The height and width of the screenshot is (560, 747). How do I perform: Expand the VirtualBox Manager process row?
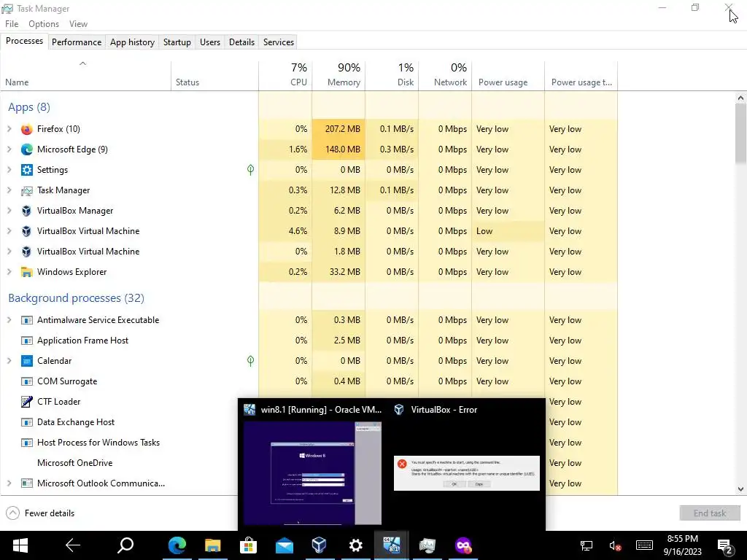9,211
